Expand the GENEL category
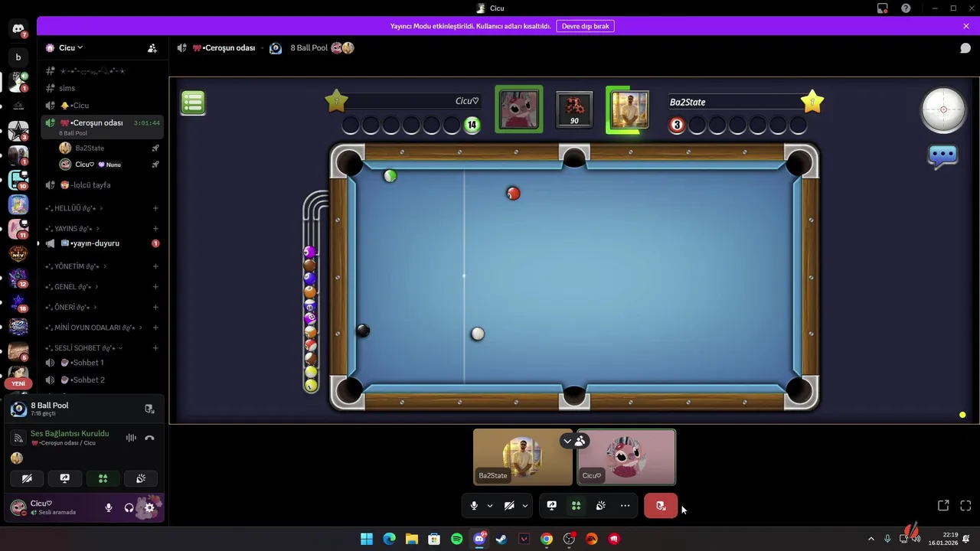This screenshot has width=980, height=551. click(72, 287)
